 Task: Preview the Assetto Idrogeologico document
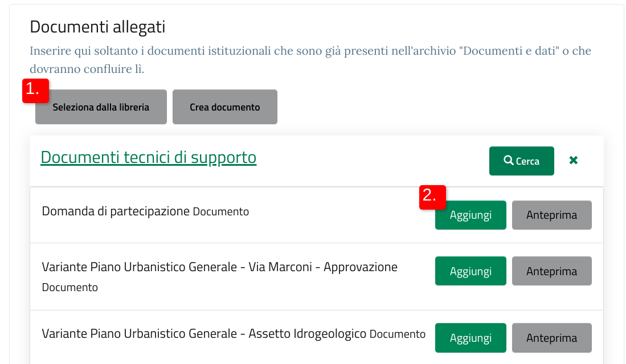pyautogui.click(x=552, y=338)
